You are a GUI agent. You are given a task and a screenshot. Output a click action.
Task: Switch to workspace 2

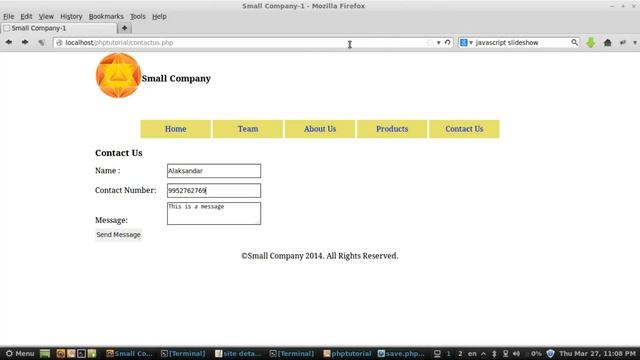click(460, 353)
